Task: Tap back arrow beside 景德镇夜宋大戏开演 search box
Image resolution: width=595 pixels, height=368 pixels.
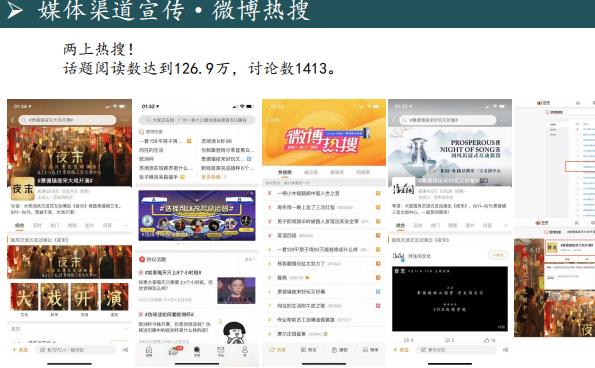Action: (13, 120)
